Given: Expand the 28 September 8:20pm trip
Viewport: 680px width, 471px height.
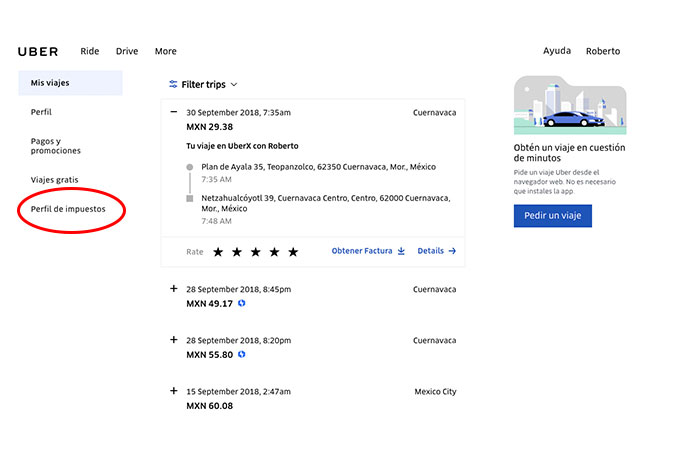Looking at the screenshot, I should 173,340.
